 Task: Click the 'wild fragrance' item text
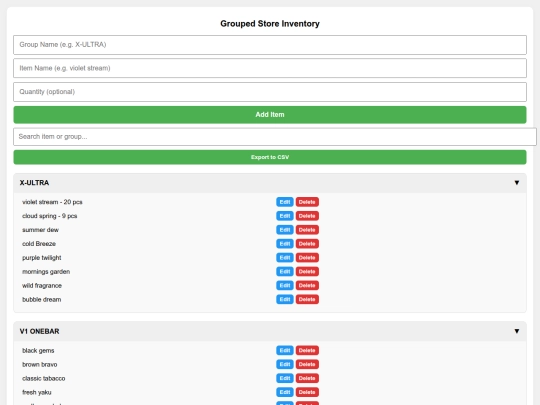pyautogui.click(x=42, y=285)
